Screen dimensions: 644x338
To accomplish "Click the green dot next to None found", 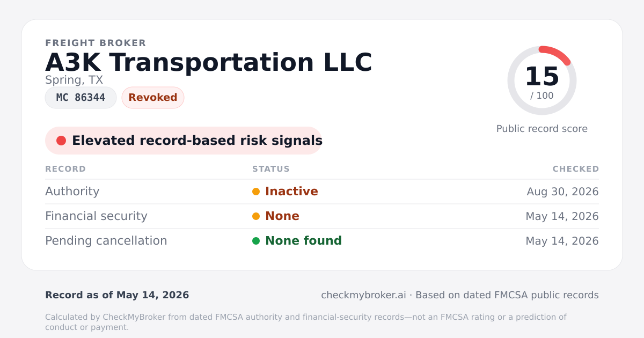I will (x=256, y=241).
